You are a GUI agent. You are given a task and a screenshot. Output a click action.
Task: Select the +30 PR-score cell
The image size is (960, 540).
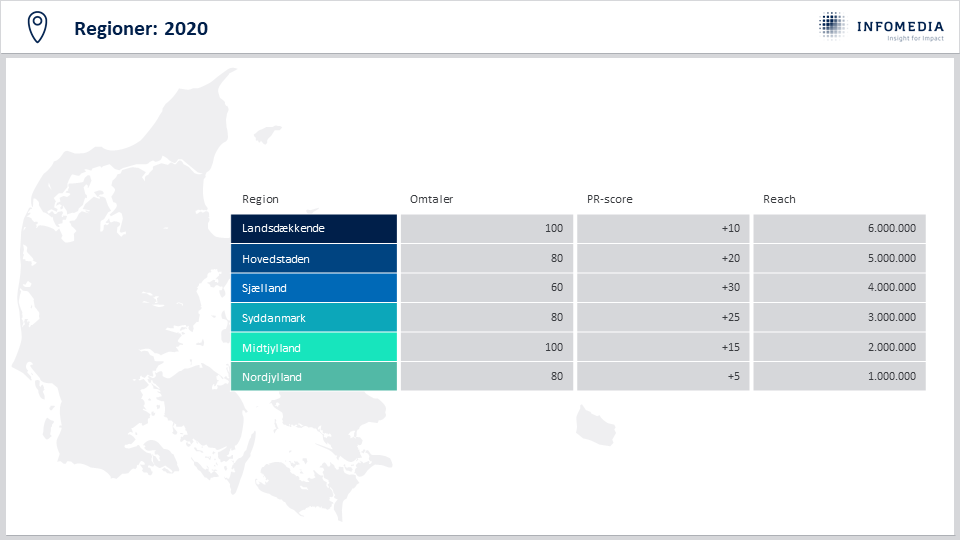click(x=663, y=288)
